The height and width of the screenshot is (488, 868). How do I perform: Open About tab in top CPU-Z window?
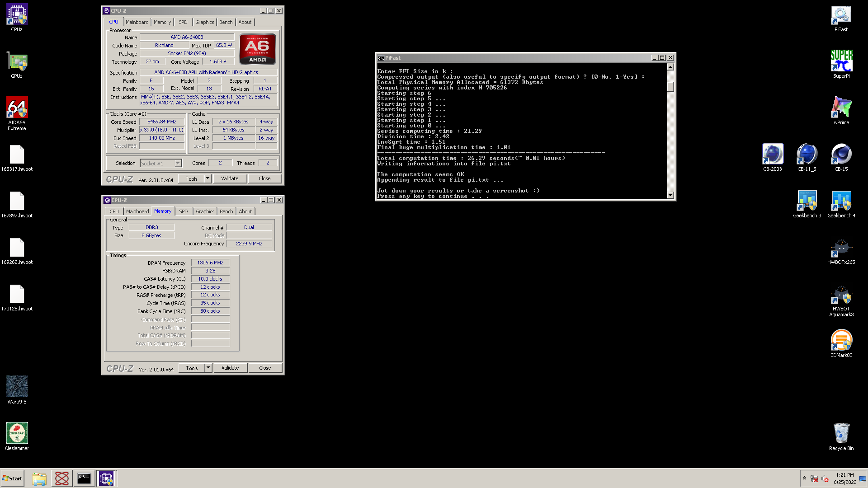(x=245, y=22)
